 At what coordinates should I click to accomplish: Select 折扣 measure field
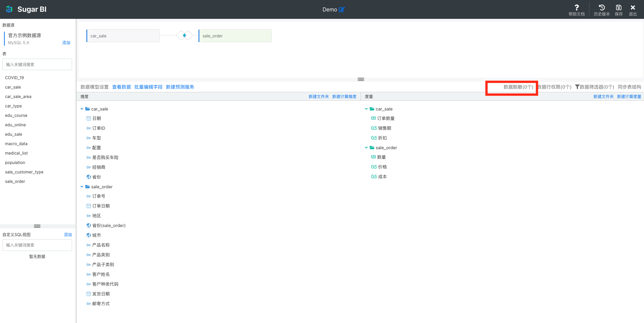click(382, 138)
